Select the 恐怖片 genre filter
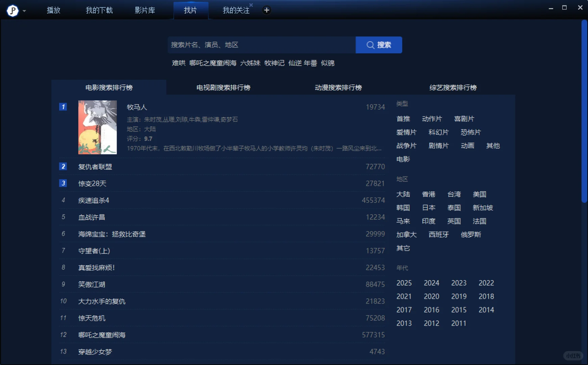 [x=470, y=132]
